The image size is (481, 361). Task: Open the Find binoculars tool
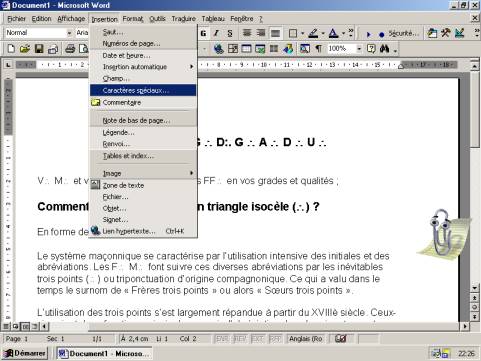click(x=384, y=49)
